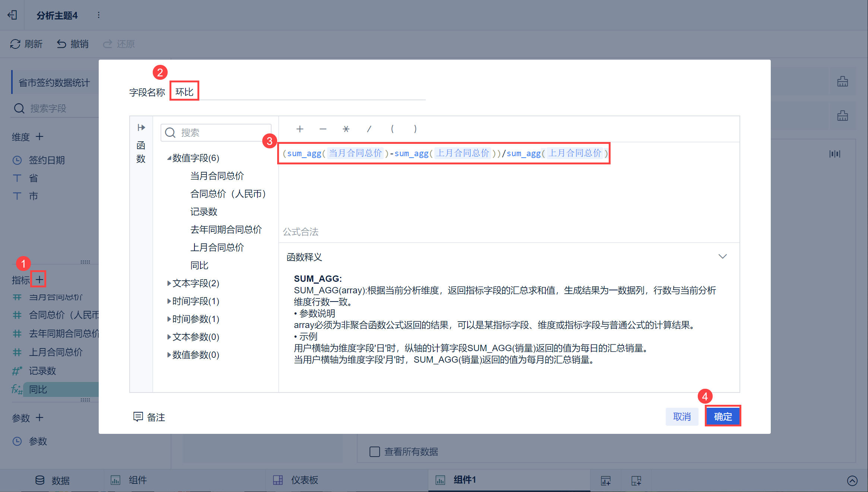Collapse the 函数释义 section chevron
The image size is (868, 492).
[x=722, y=256]
